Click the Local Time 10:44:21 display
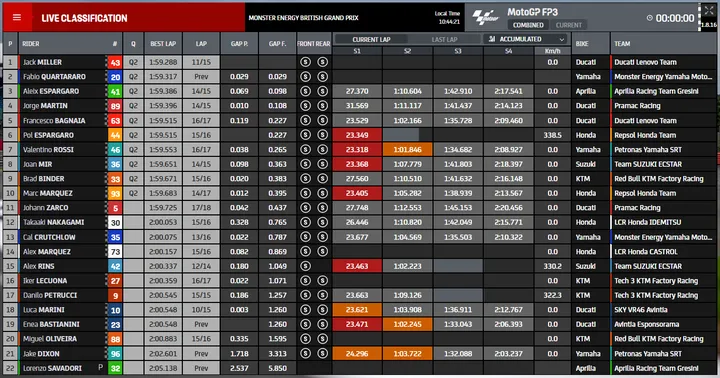Screen dimensions: 720x378 (448, 17)
